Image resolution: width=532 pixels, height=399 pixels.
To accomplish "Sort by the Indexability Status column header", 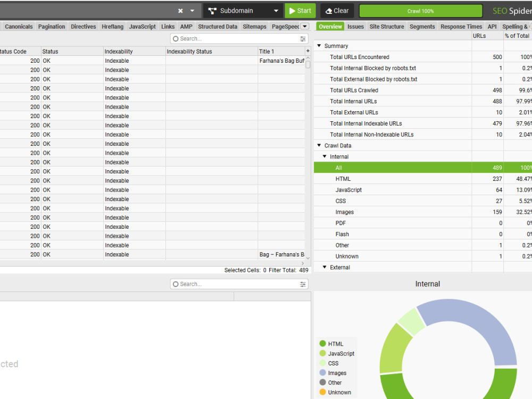I will click(x=212, y=52).
